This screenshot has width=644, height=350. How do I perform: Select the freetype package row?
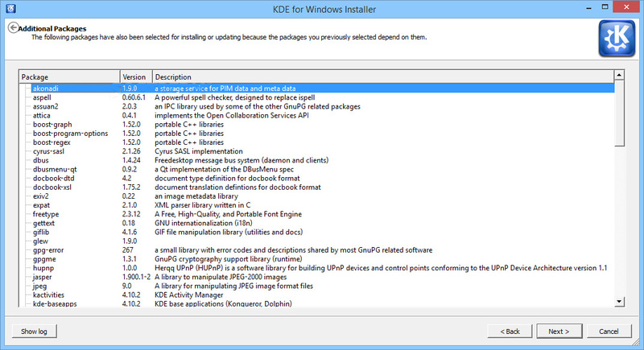pos(323,214)
